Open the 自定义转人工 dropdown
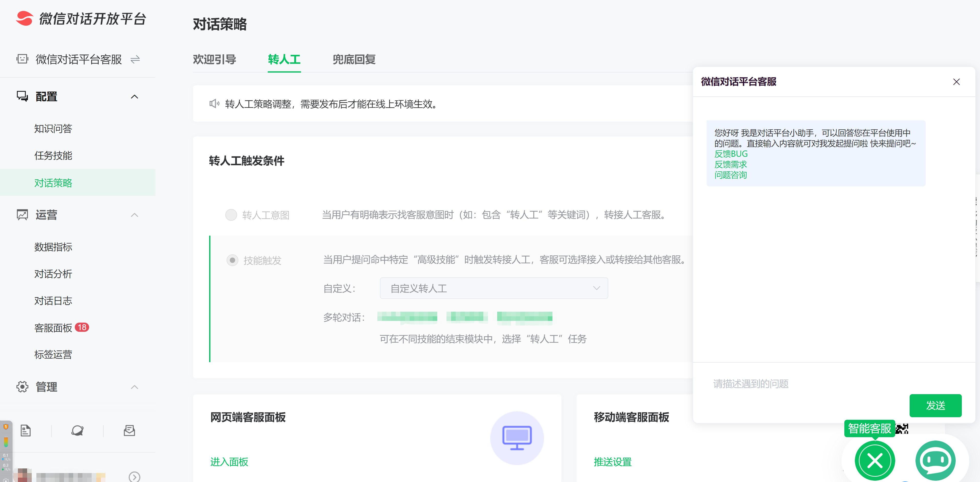The height and width of the screenshot is (482, 980). click(493, 288)
